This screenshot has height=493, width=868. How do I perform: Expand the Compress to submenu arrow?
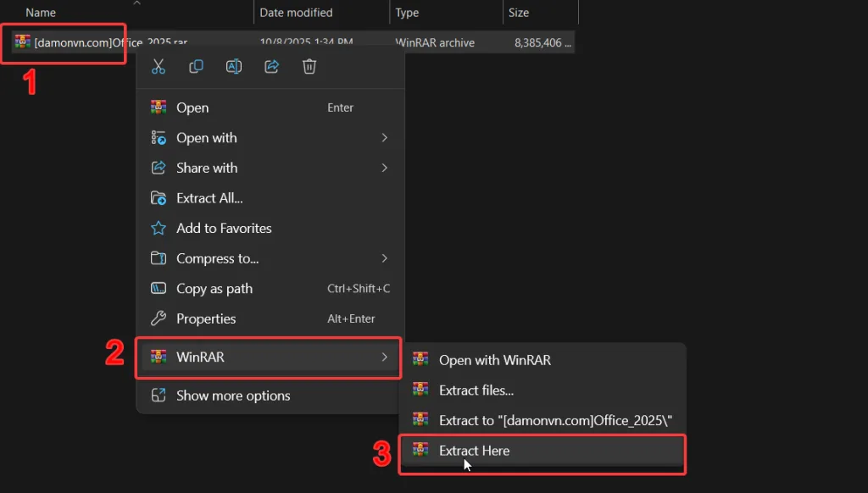point(384,258)
